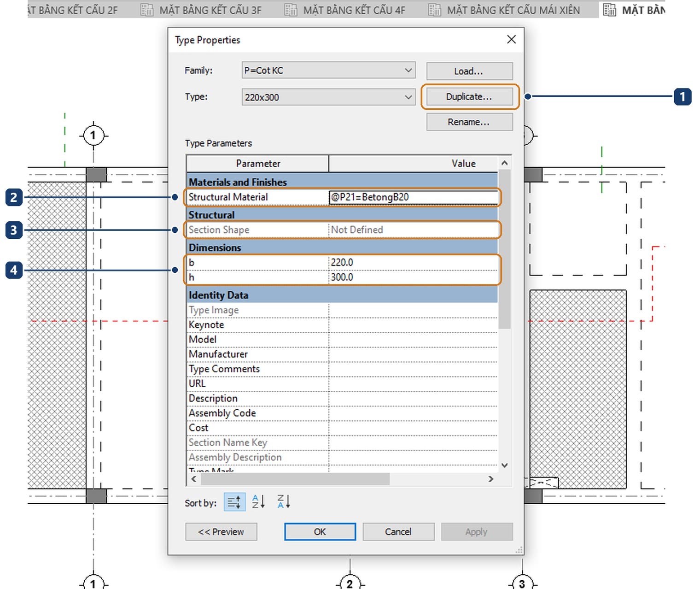The image size is (700, 589).
Task: Click the URL parameter row
Action: [x=342, y=384]
